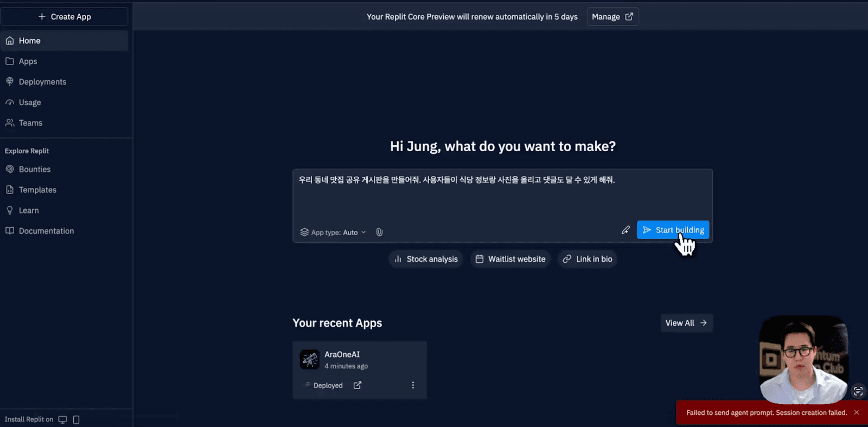The image size is (868, 427).
Task: Click the external link icon beside Manage
Action: tap(629, 17)
